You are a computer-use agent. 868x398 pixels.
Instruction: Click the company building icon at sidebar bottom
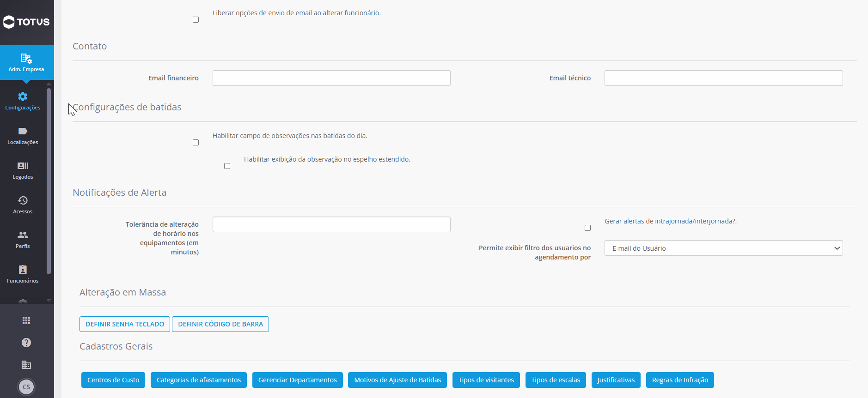[x=26, y=365]
